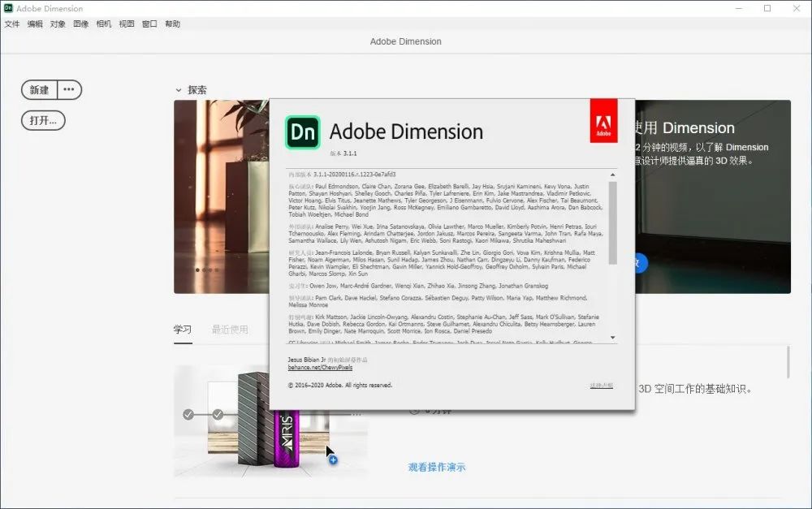Click the learn panel scrollbar on the right
The width and height of the screenshot is (812, 509).
tap(788, 362)
